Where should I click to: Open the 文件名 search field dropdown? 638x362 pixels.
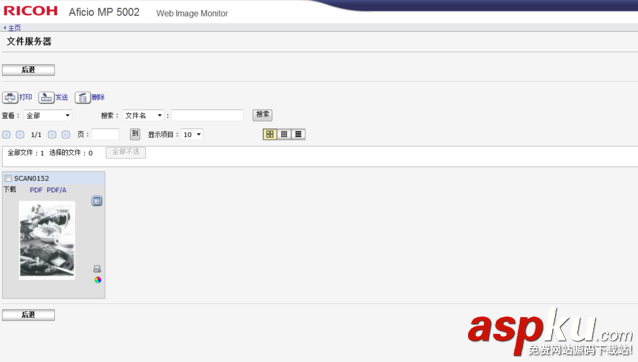pos(143,116)
